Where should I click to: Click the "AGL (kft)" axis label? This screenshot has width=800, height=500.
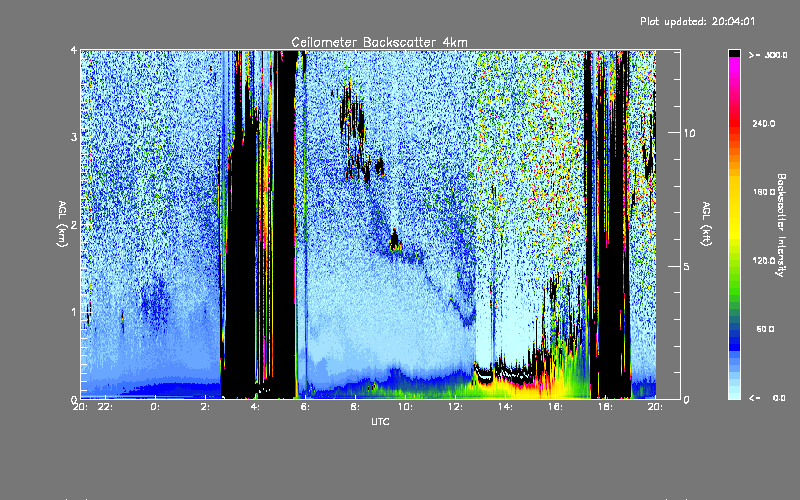point(707,224)
